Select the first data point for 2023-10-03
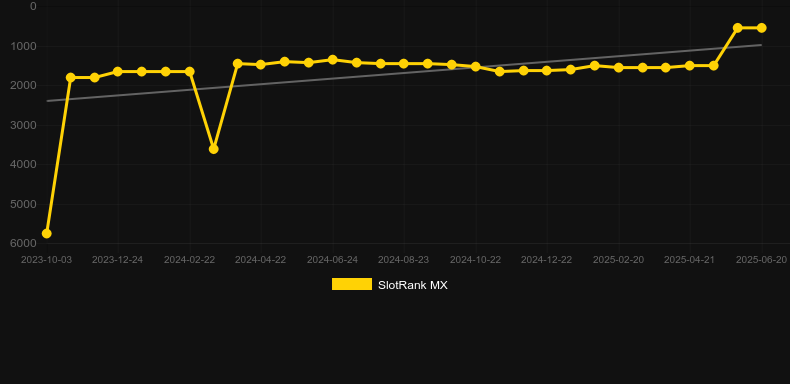 tap(47, 233)
